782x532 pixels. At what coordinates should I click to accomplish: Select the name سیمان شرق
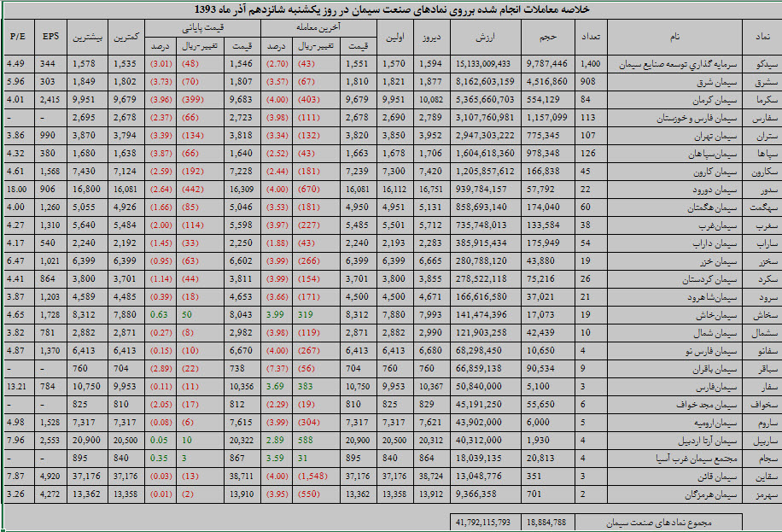click(x=716, y=82)
